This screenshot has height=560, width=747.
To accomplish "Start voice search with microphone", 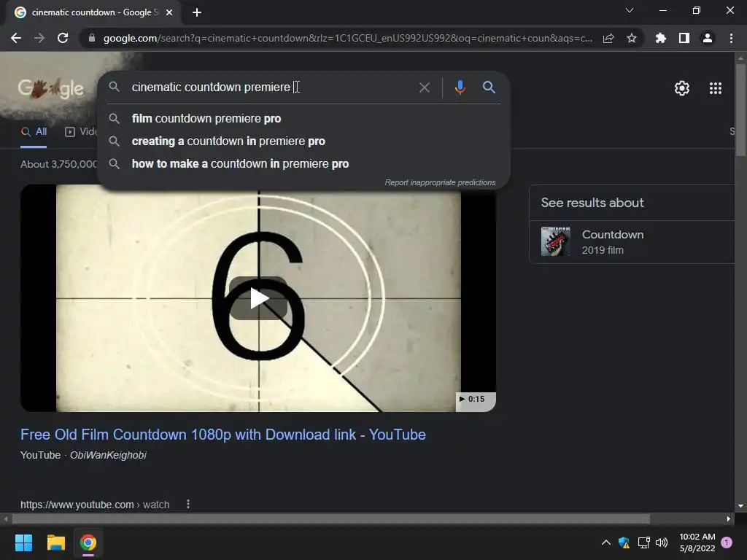I will click(x=460, y=87).
